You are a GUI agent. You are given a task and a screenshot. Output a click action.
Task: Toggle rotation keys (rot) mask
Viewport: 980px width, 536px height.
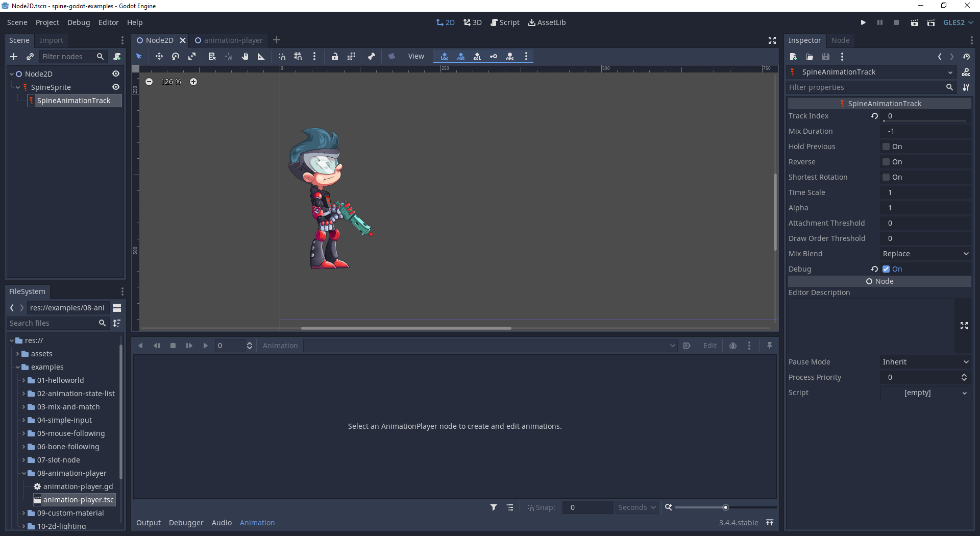[461, 57]
